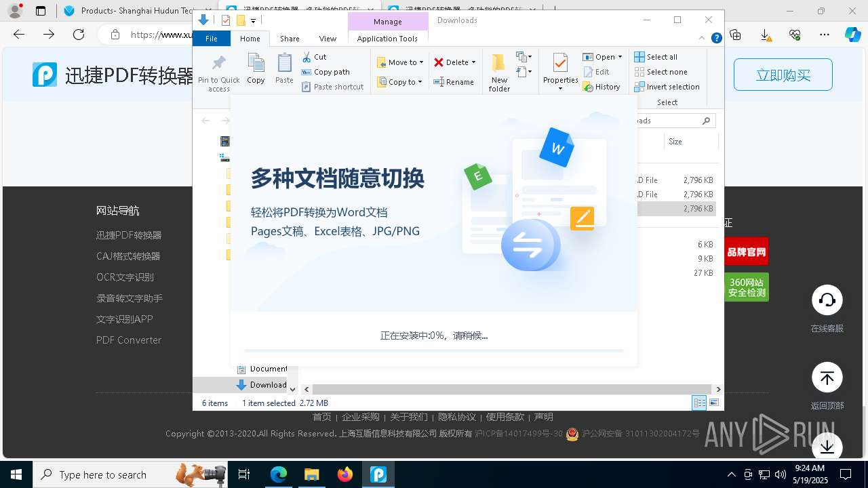Open 录音转文字助手 link
The image size is (868, 488).
pos(130,298)
